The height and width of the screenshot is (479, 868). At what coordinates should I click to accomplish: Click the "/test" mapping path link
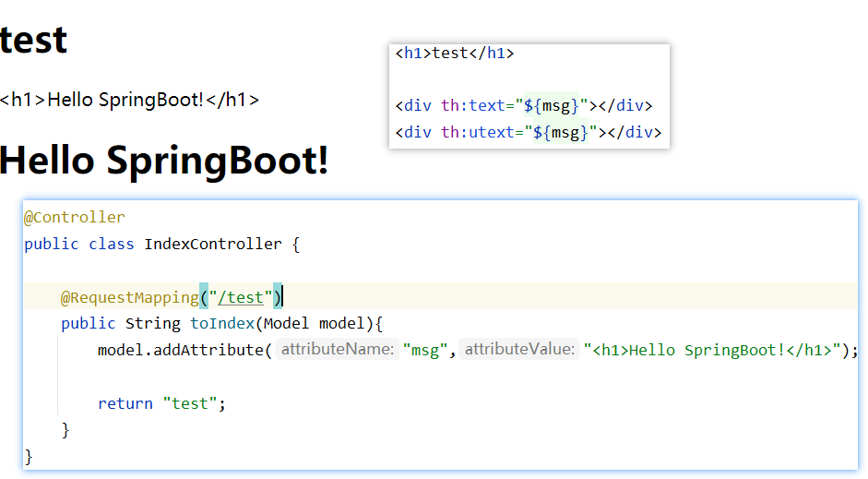[x=241, y=297]
